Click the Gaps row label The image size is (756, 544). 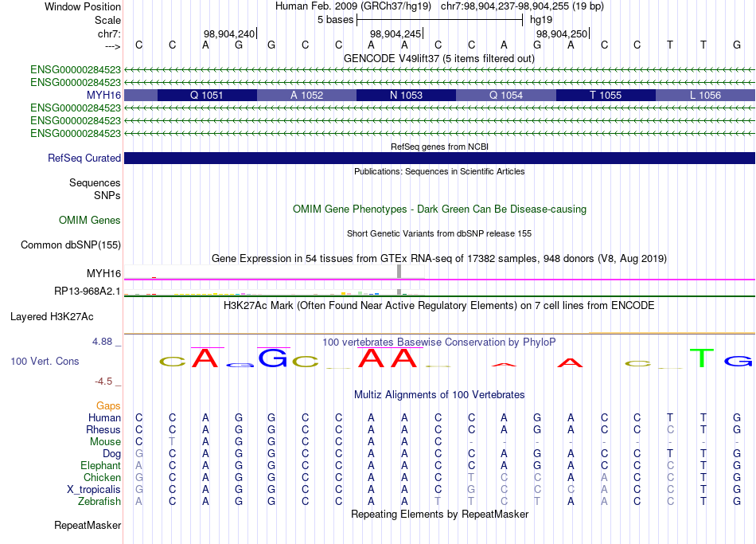click(108, 406)
